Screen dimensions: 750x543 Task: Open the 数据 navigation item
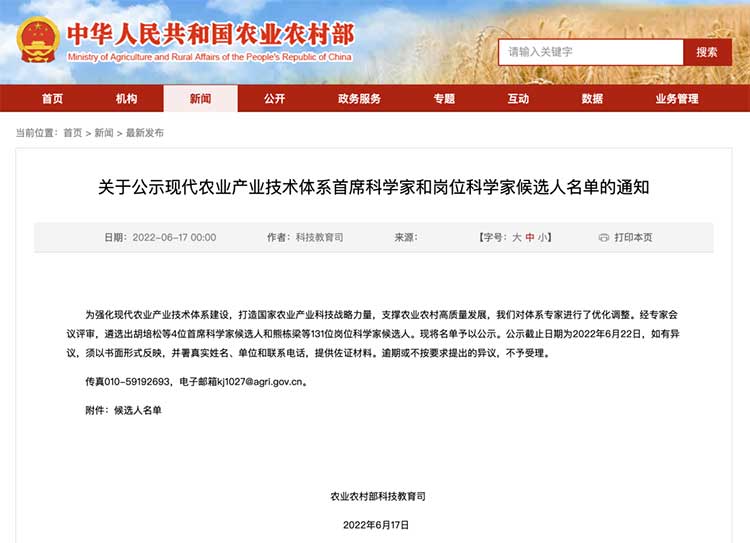click(592, 99)
